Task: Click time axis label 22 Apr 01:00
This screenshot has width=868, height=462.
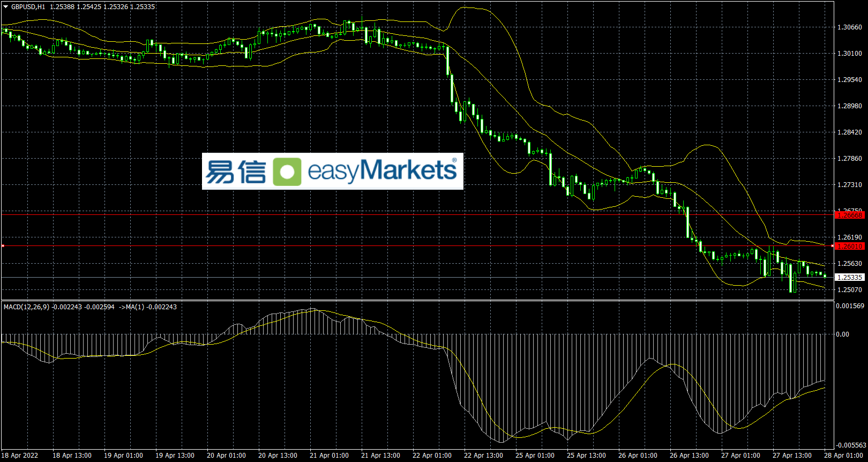Action: (432, 456)
